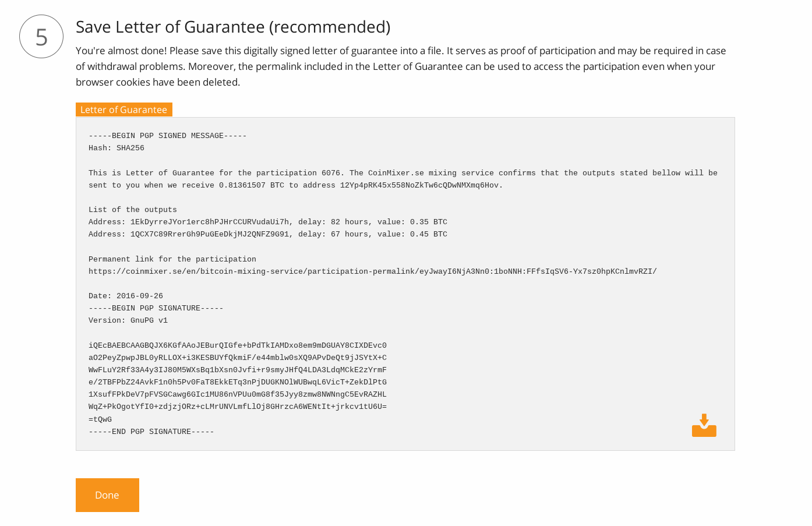Screen dimensions: 812x526
Task: Click the step 5 circle indicator
Action: tap(41, 36)
